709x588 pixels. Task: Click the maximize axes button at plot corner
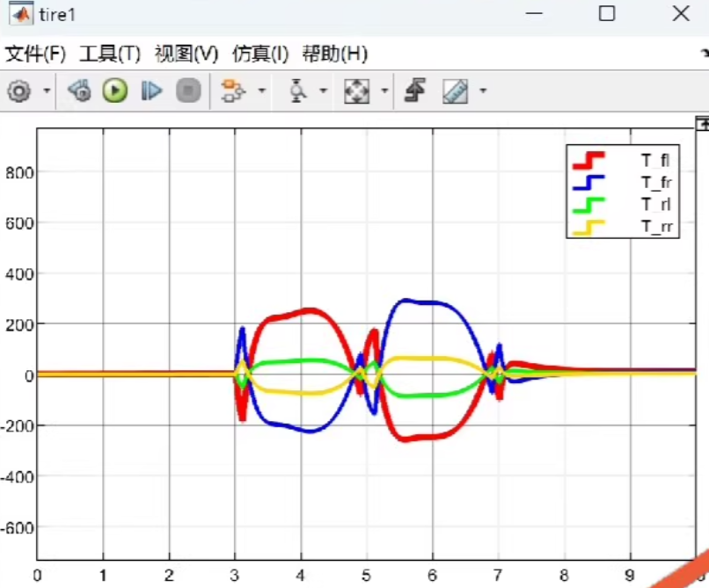click(x=702, y=124)
